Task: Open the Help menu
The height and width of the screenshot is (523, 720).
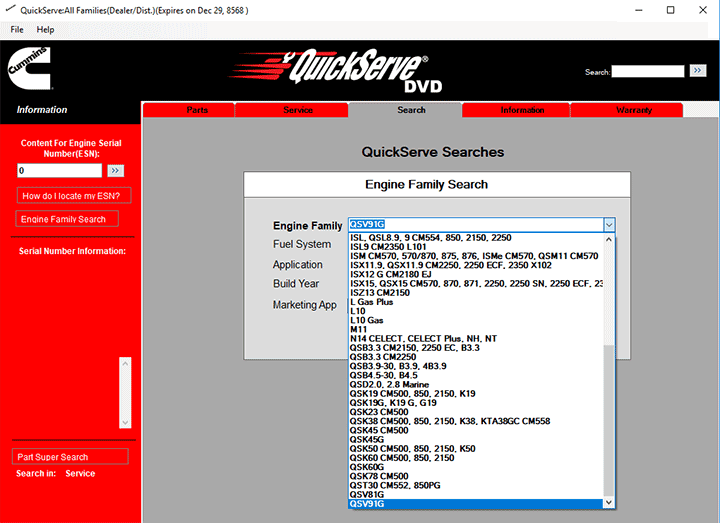Action: [45, 30]
